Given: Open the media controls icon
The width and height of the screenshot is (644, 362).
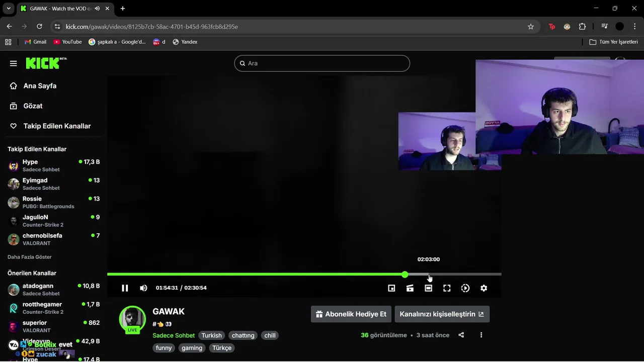Looking at the screenshot, I should (604, 27).
